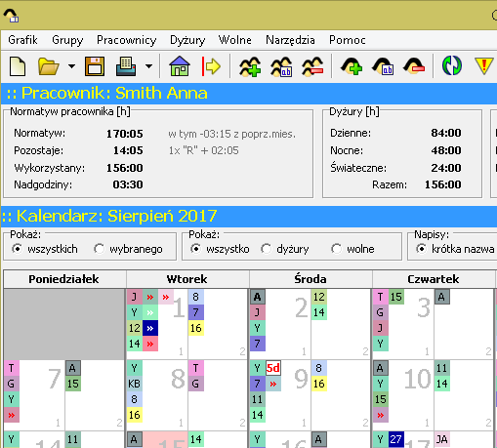Click the Rename group icon with ab label
497x448 pixels.
(x=281, y=66)
